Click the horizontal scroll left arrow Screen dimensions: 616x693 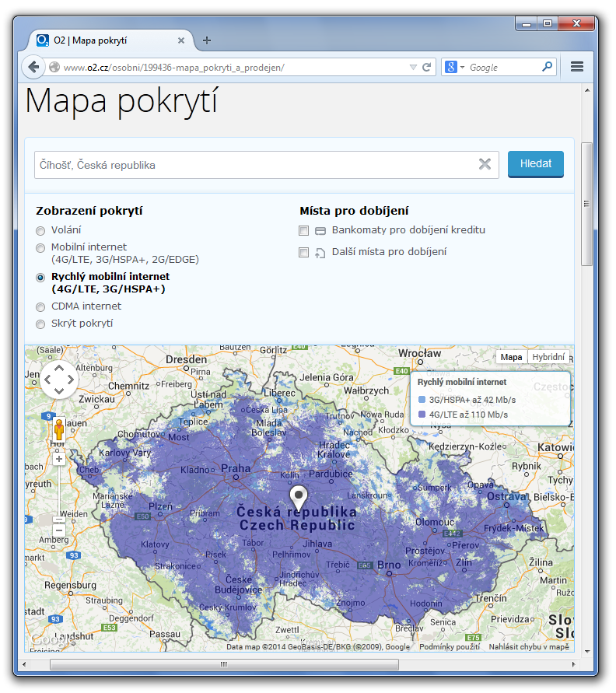click(x=24, y=664)
